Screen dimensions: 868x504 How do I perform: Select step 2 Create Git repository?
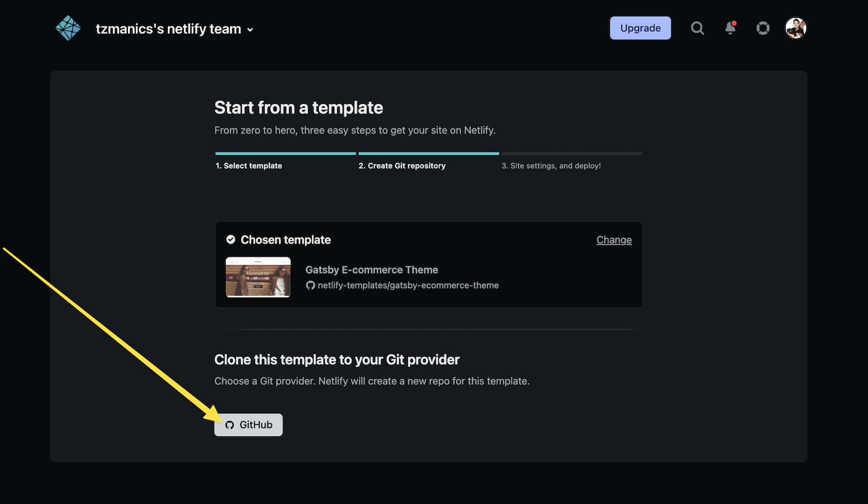click(402, 165)
